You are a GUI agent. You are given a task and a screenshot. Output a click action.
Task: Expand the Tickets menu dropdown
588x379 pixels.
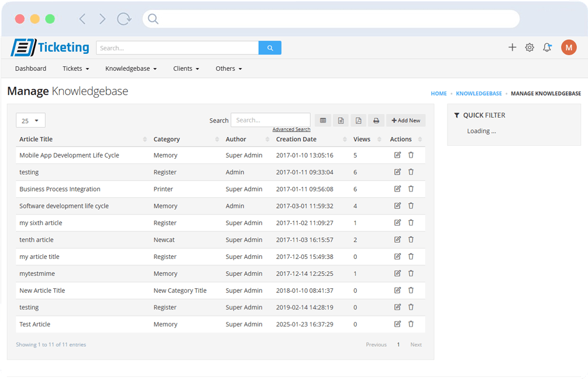coord(75,69)
